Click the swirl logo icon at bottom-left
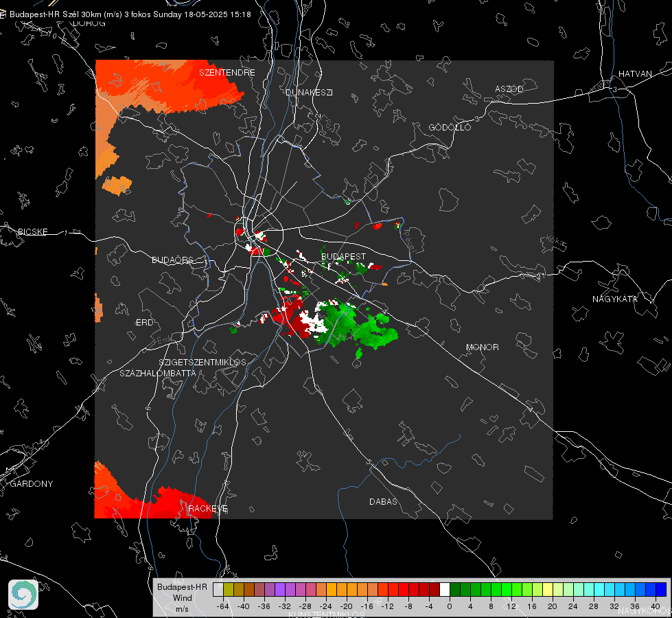The width and height of the screenshot is (672, 618). [x=23, y=595]
